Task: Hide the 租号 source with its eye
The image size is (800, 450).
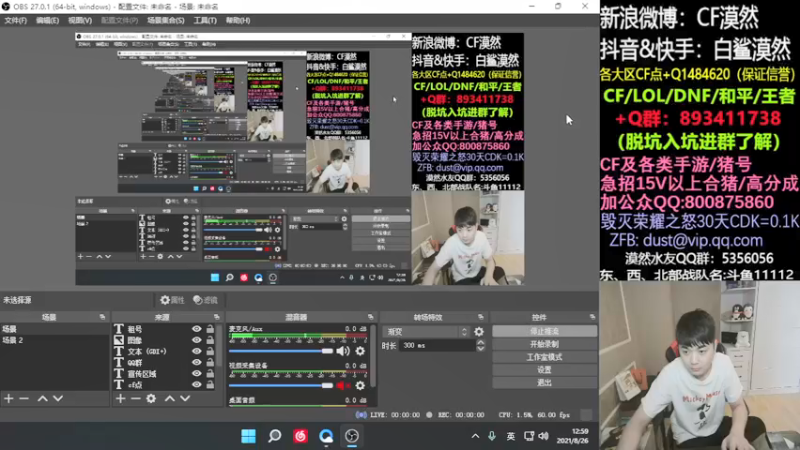Action: (196, 329)
